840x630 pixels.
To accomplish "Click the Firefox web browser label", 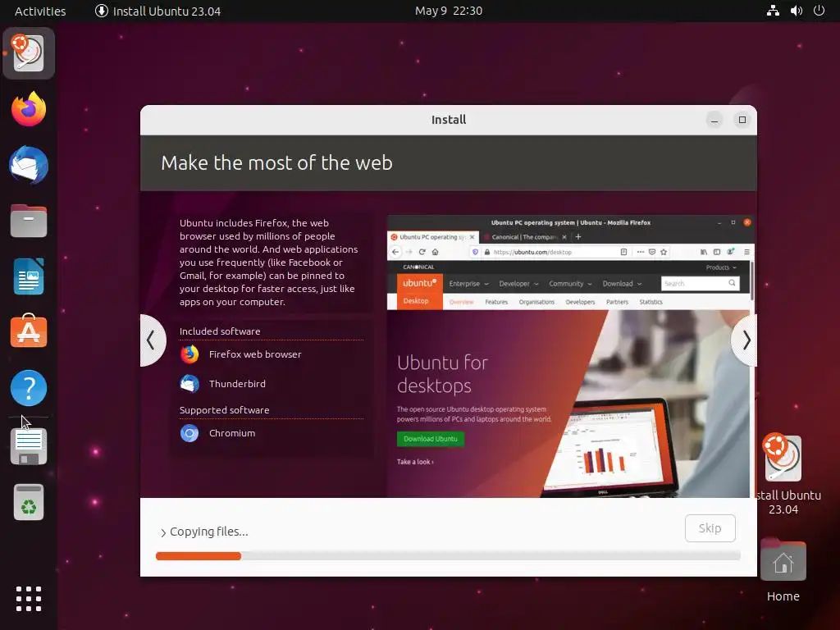I will click(255, 354).
